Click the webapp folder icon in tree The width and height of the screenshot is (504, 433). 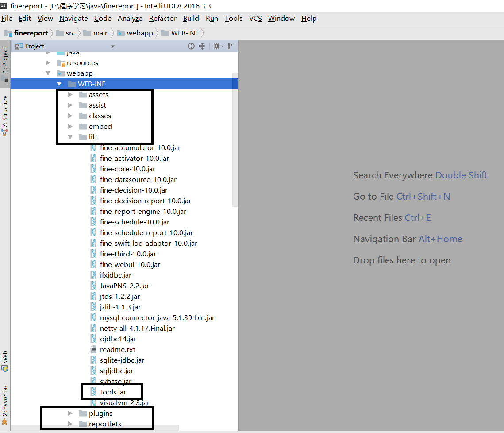pyautogui.click(x=61, y=73)
